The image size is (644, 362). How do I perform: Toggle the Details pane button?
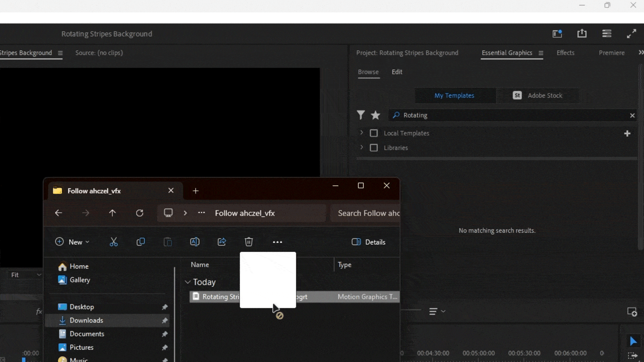368,242
